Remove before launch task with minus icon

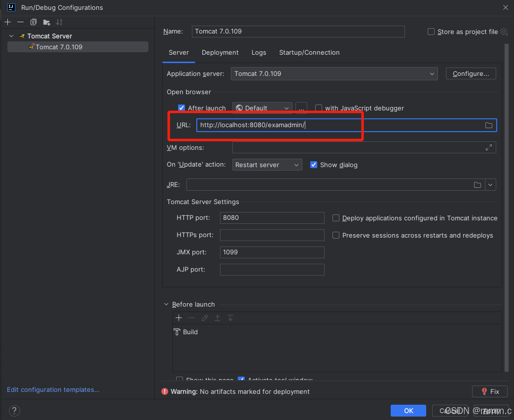point(192,318)
